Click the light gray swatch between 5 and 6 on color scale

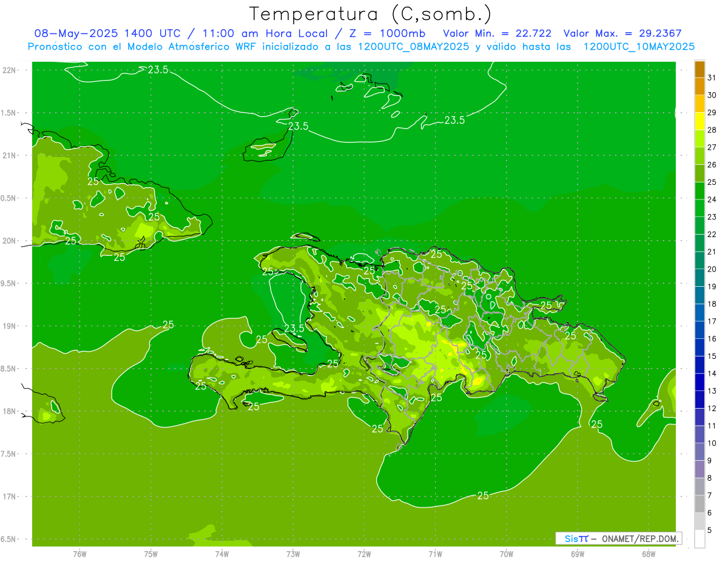699,521
